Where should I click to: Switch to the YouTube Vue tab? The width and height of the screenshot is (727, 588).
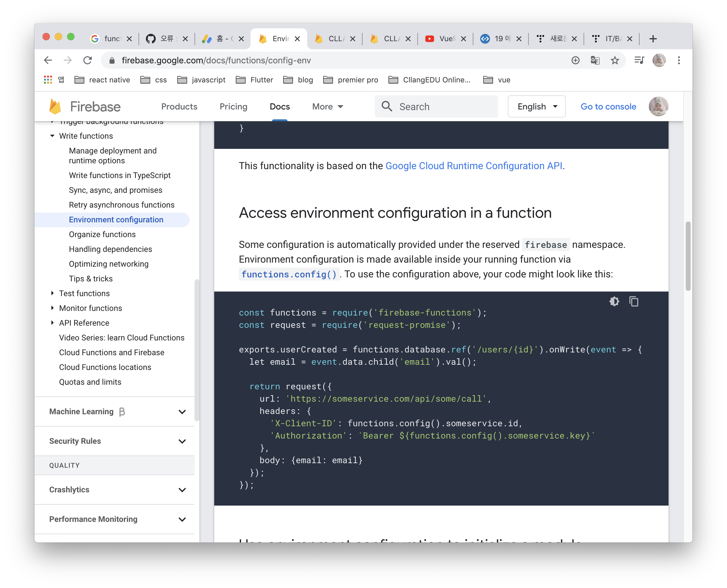tap(442, 39)
